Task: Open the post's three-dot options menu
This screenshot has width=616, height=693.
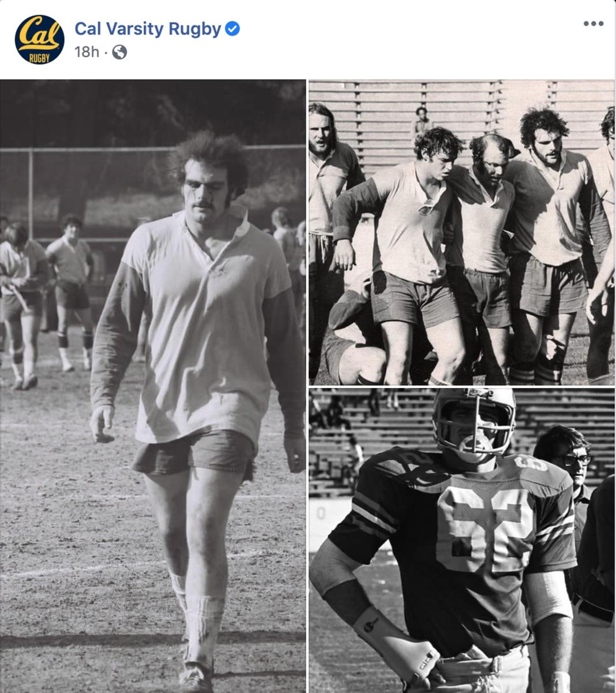Action: [593, 24]
